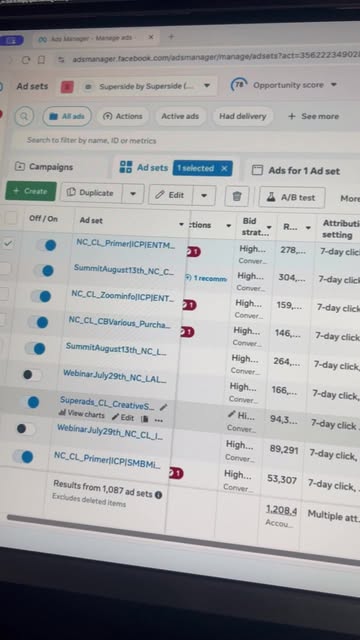360x640 pixels.
Task: Open the Ads for 1 Ad set tab
Action: (x=296, y=171)
